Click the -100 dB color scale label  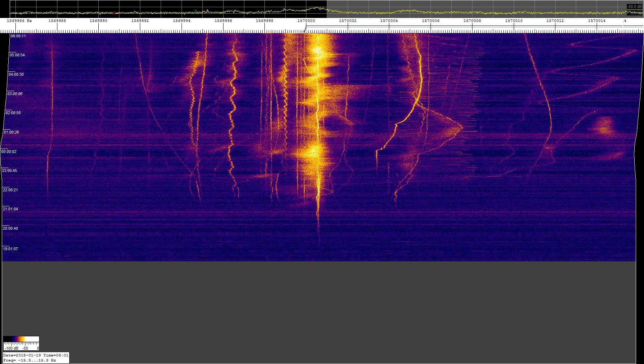[11, 349]
